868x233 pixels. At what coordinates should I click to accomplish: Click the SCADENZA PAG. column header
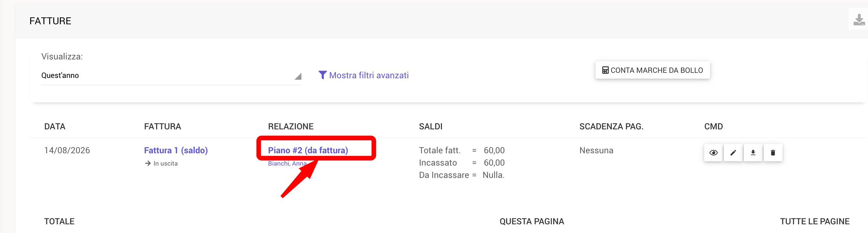click(611, 126)
